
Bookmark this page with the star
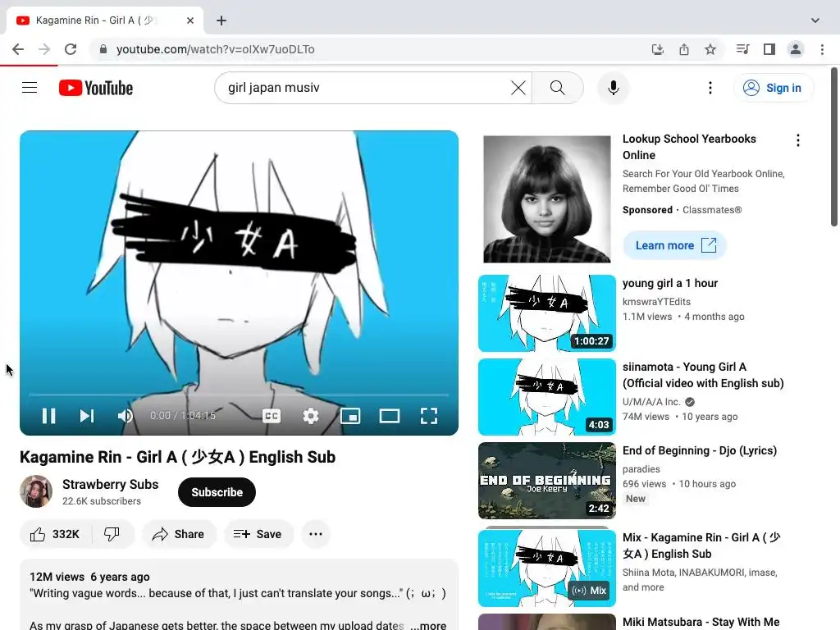coord(710,49)
